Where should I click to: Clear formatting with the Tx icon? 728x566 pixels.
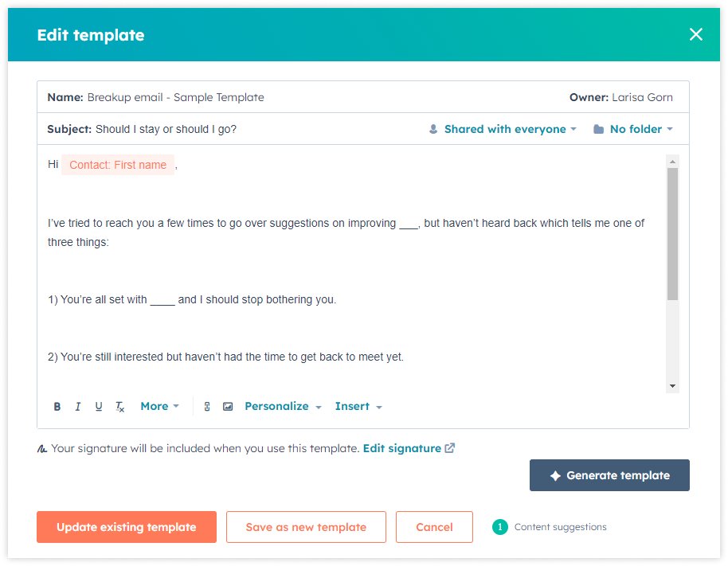click(x=119, y=406)
